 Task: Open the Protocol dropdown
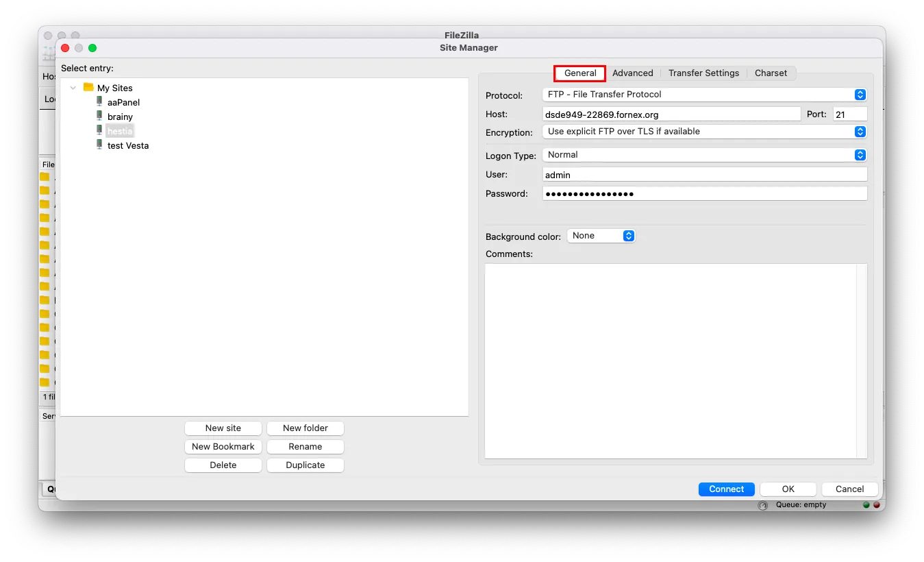point(704,95)
